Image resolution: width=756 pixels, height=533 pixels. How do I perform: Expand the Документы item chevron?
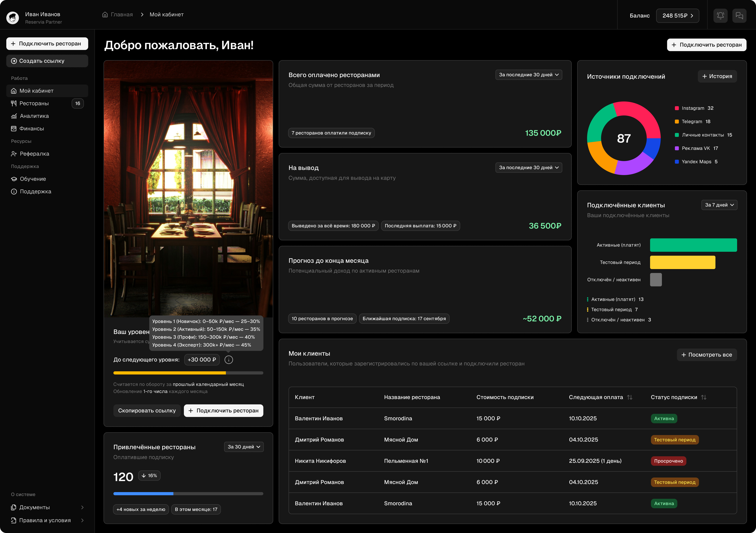pos(82,507)
